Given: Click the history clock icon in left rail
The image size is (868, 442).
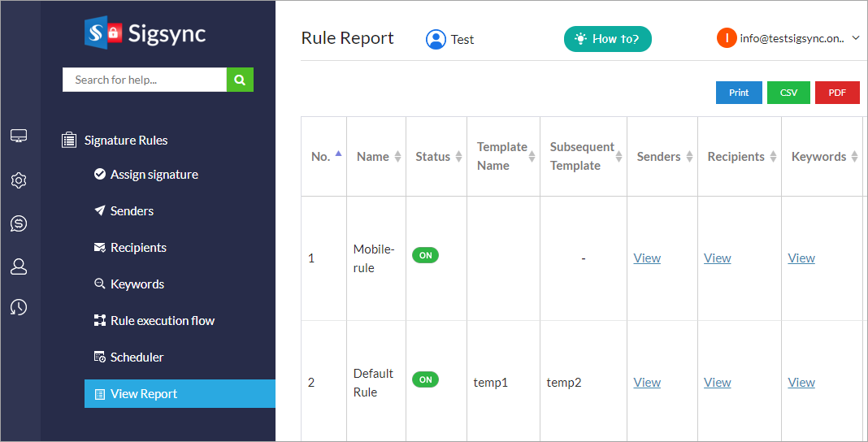Looking at the screenshot, I should (20, 307).
